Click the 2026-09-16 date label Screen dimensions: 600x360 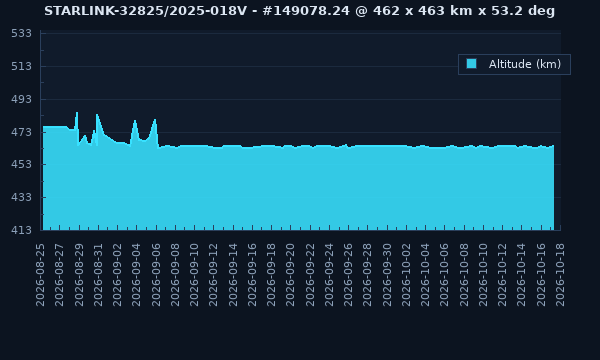coord(252,275)
